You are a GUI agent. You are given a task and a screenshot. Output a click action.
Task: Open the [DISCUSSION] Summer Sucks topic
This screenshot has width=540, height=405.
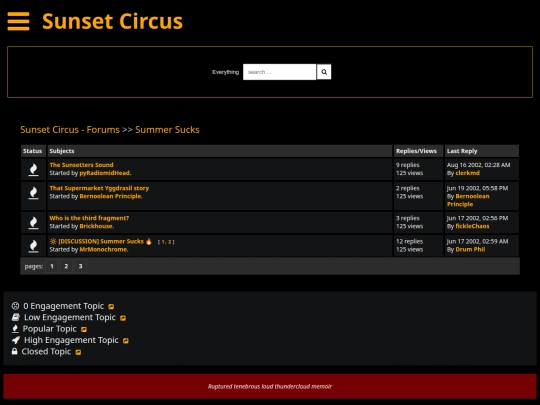coord(101,241)
